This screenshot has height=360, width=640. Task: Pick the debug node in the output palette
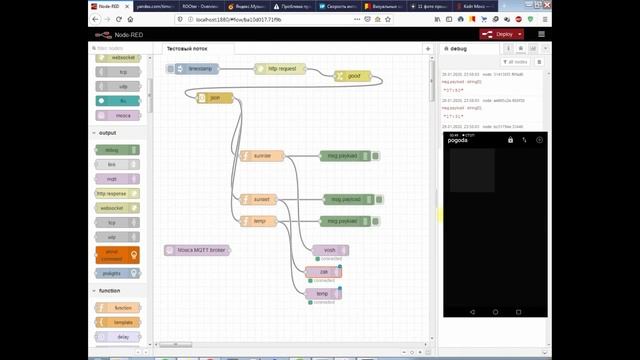coord(118,150)
